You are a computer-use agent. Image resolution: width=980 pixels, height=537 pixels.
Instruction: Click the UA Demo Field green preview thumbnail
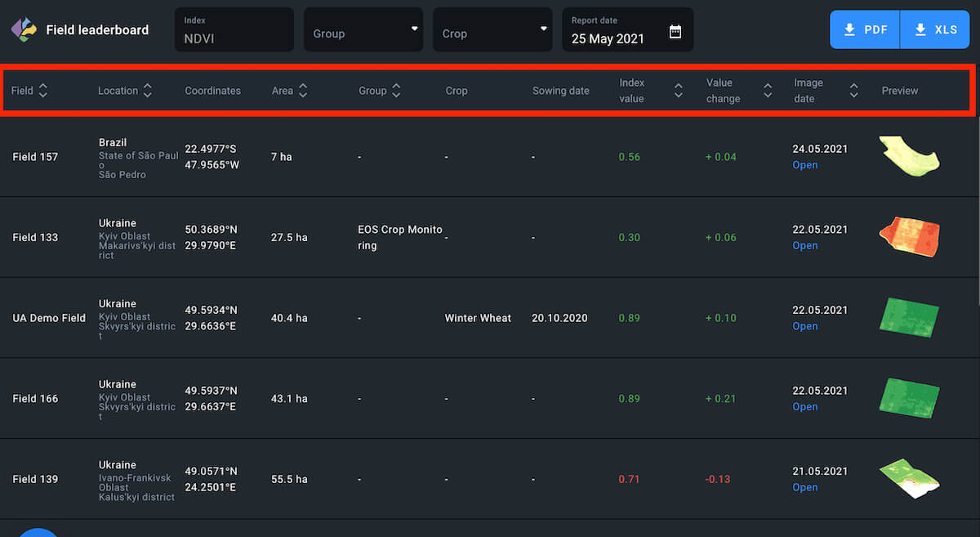pos(909,316)
